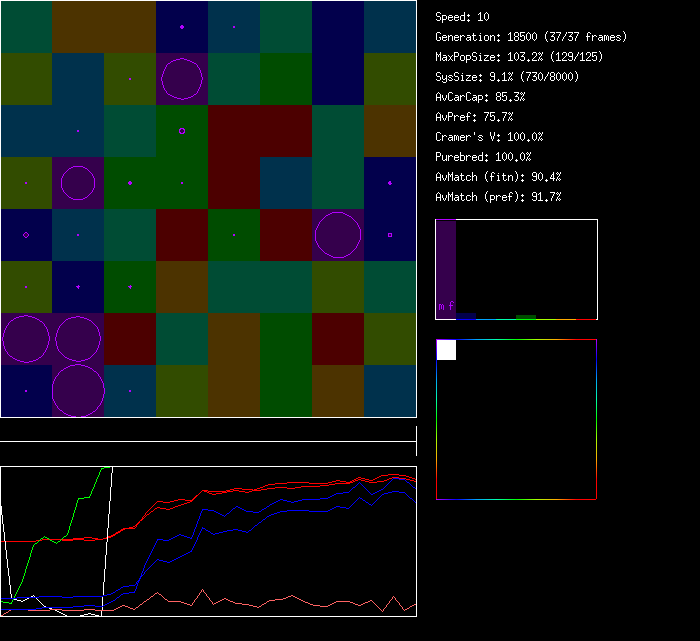Select the leftmost circle in the seventh grid row

(x=26, y=339)
